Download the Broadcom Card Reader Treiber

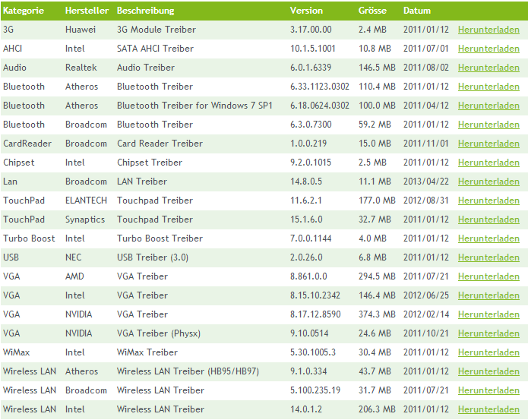click(x=488, y=144)
